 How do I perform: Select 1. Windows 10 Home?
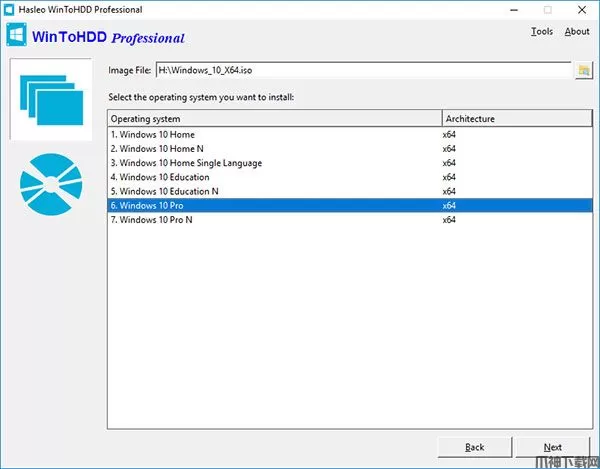tap(350, 135)
